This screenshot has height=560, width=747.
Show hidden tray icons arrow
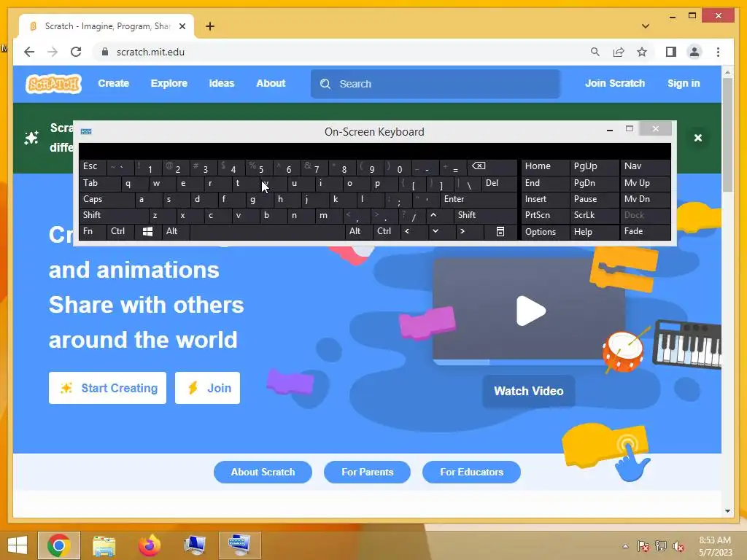coord(625,546)
